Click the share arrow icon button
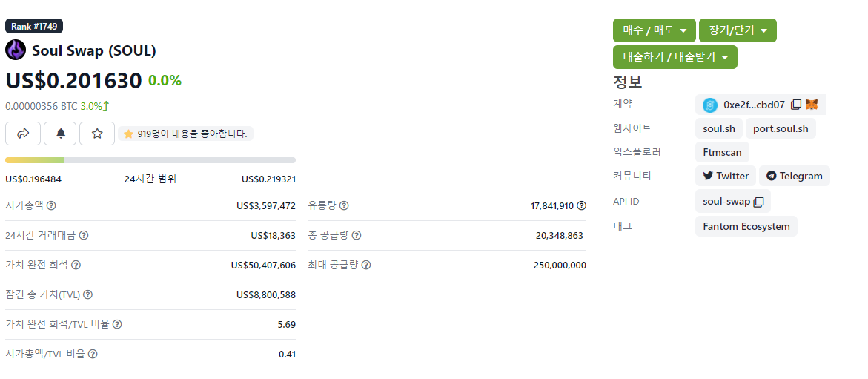This screenshot has height=379, width=868. point(23,134)
